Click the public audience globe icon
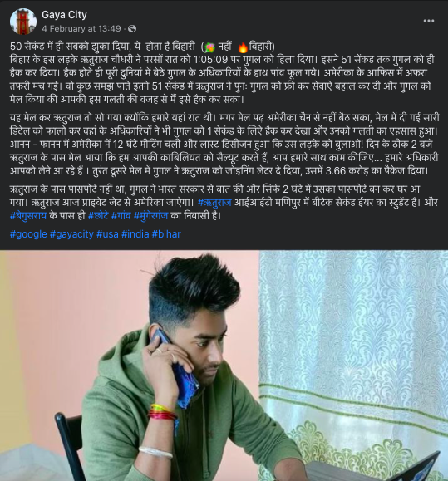 (132, 29)
